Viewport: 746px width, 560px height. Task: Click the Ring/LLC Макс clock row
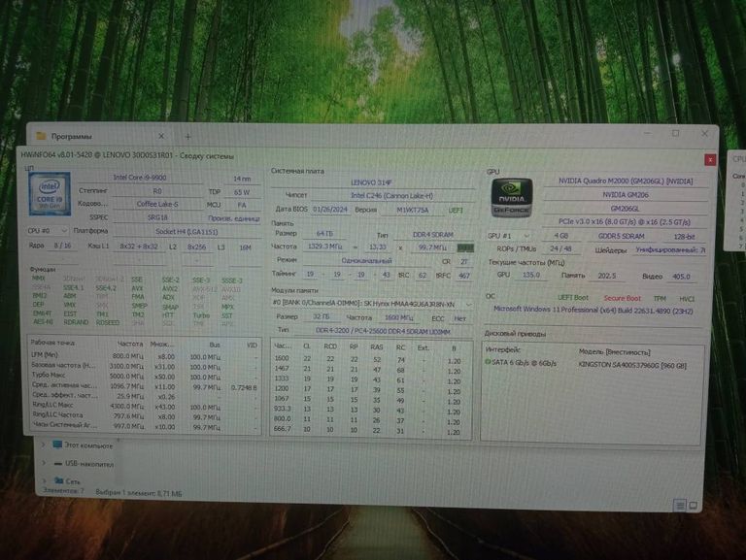(x=144, y=406)
